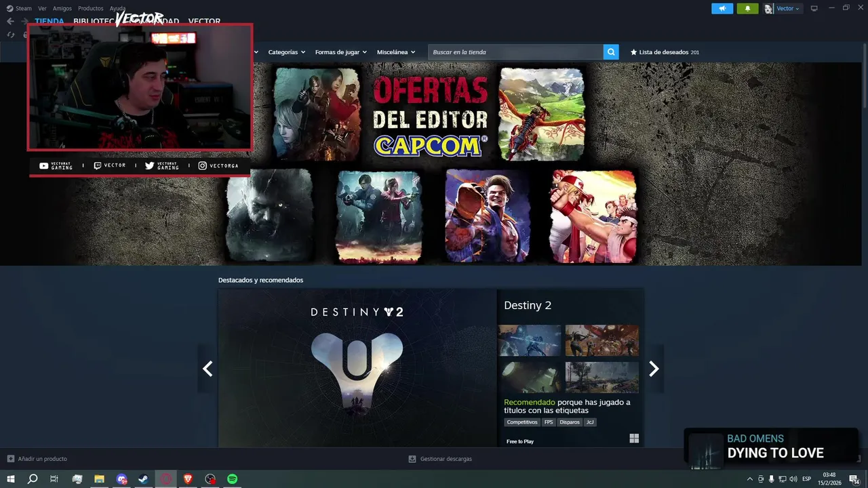868x488 pixels.
Task: Click the ESP language indicator
Action: [807, 479]
